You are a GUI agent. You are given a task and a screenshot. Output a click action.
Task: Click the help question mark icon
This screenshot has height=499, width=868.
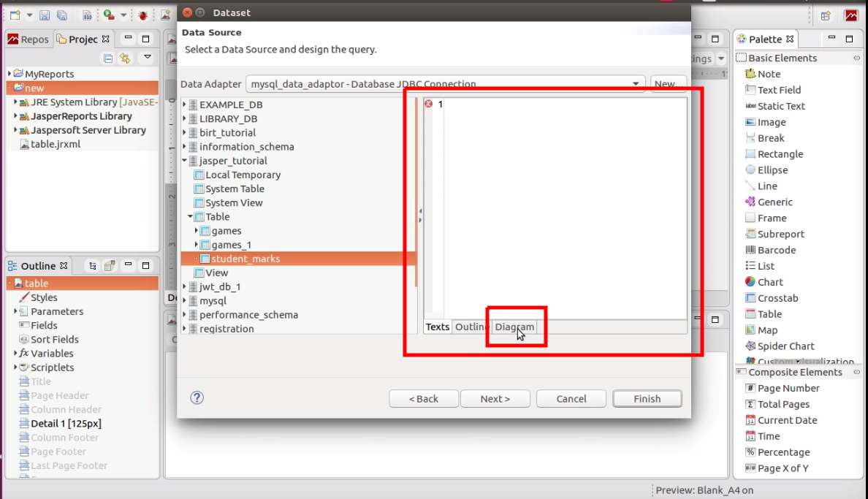pyautogui.click(x=197, y=397)
